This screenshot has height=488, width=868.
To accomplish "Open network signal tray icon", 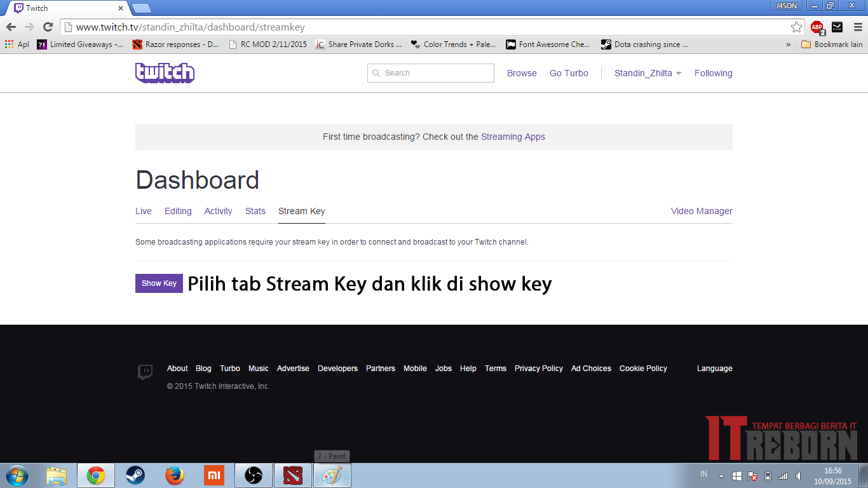I will click(x=783, y=475).
